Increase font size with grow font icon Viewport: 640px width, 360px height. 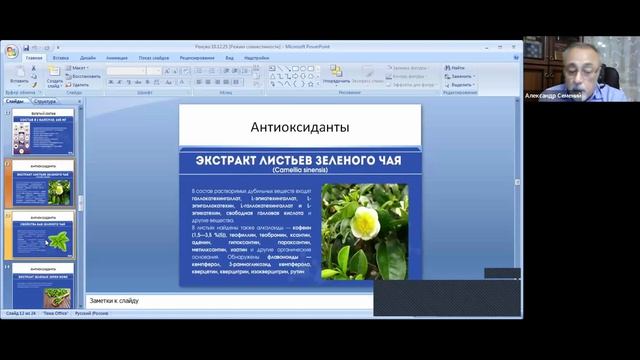pyautogui.click(x=167, y=71)
